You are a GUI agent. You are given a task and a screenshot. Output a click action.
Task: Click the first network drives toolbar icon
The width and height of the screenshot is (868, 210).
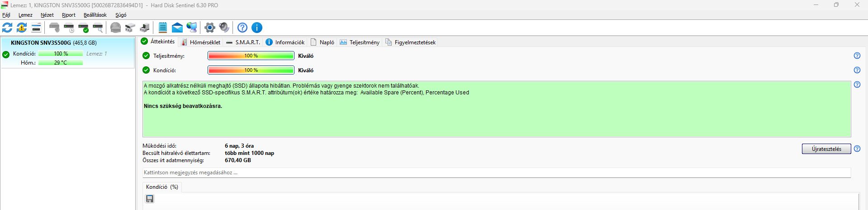point(130,28)
